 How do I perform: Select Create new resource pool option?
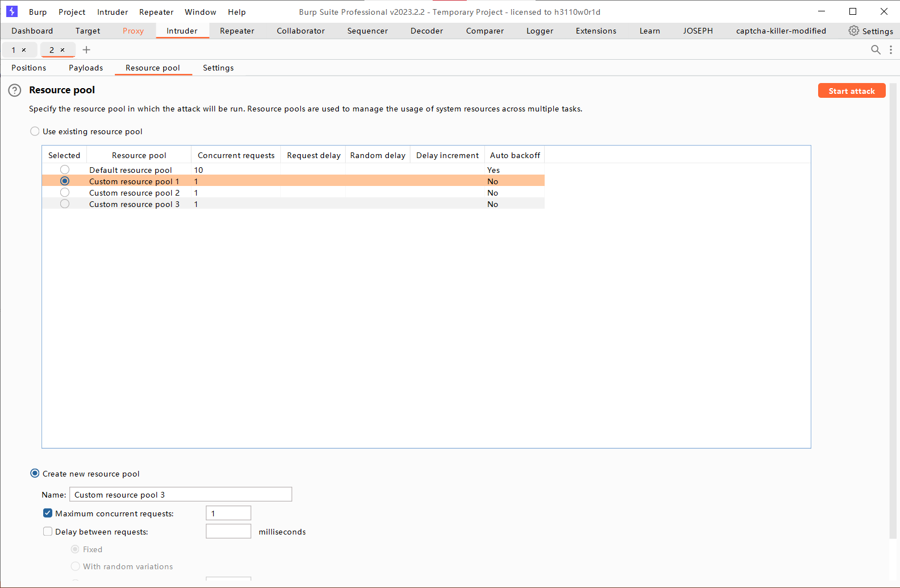(35, 473)
